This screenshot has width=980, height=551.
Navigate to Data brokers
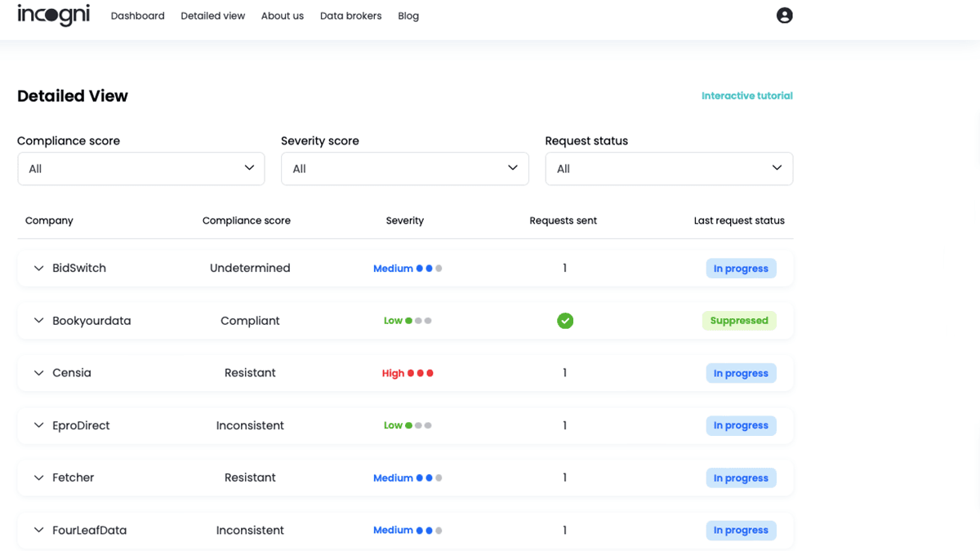[350, 16]
